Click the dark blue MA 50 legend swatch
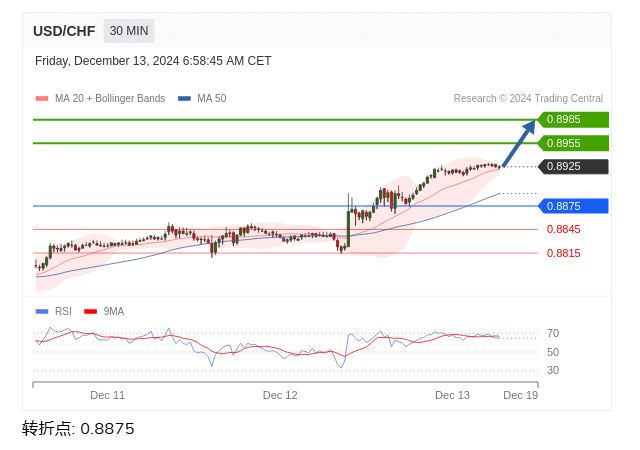 (184, 98)
